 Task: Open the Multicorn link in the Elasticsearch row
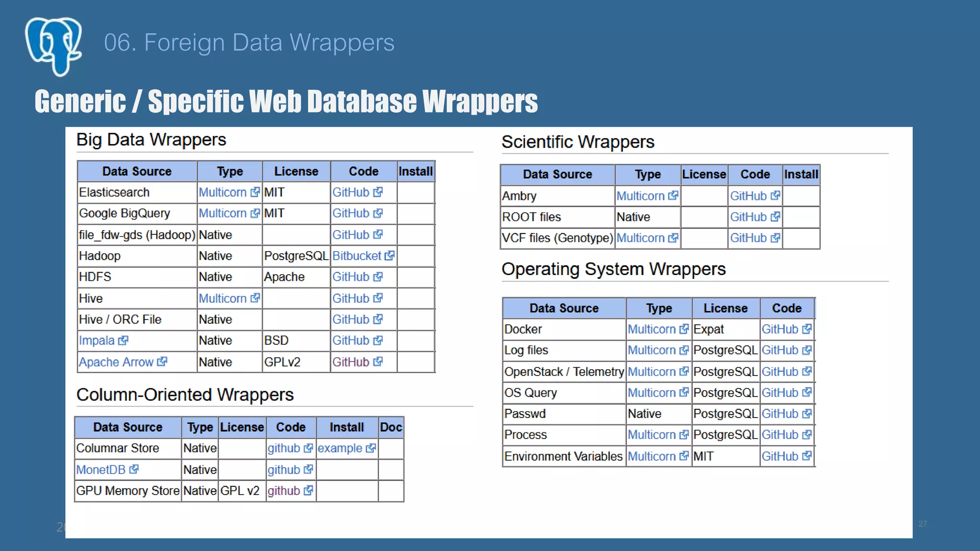click(229, 192)
